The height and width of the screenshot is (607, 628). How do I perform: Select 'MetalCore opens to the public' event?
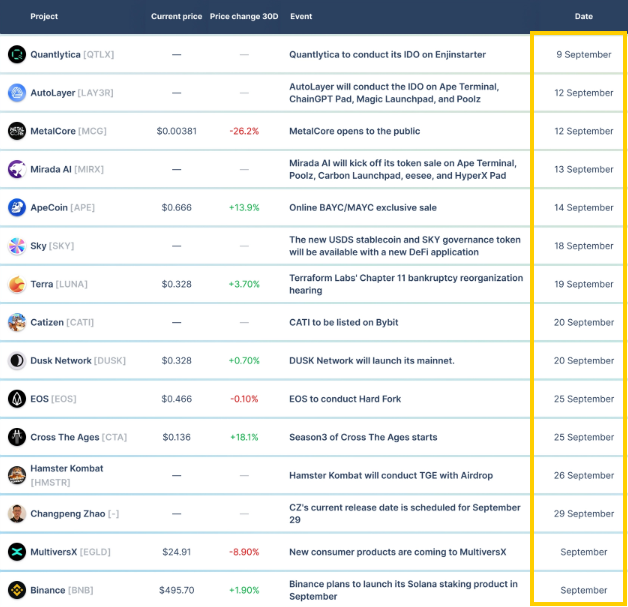[354, 131]
